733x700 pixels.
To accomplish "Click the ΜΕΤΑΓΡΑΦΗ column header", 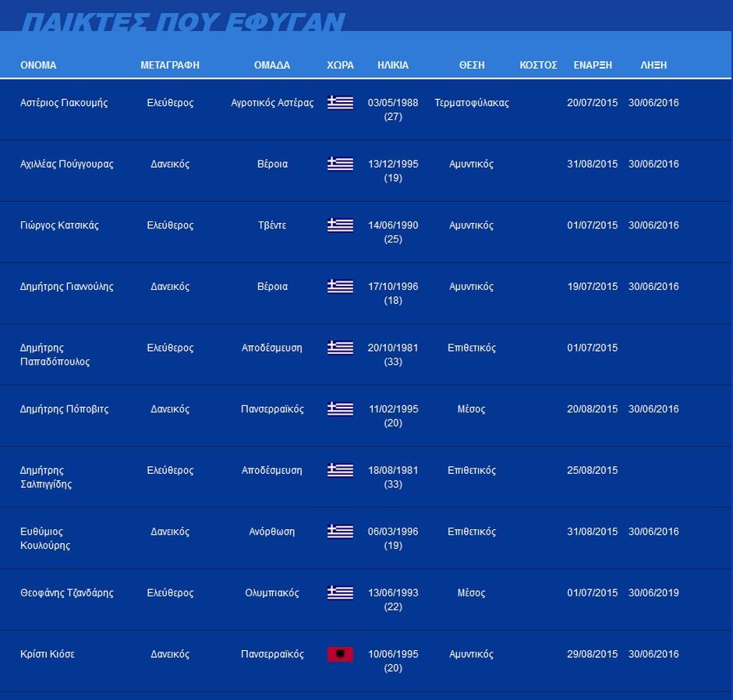I will click(x=170, y=65).
